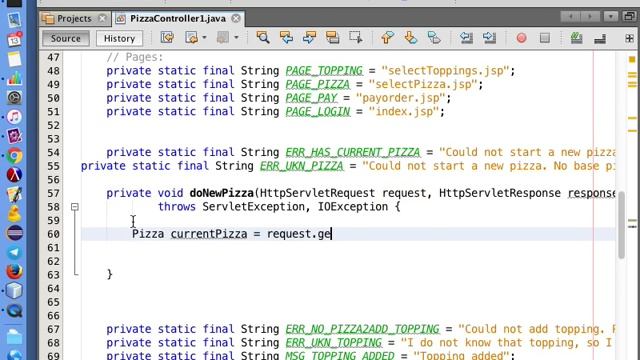
Task: Click the editor split pane icon
Action: tap(629, 38)
